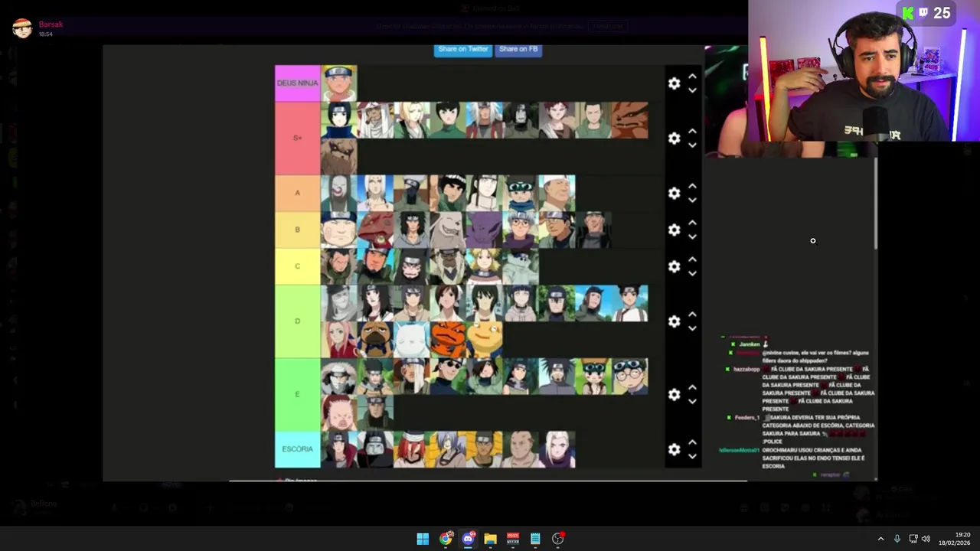Select the green D tier label
This screenshot has width=980, height=551.
(298, 321)
